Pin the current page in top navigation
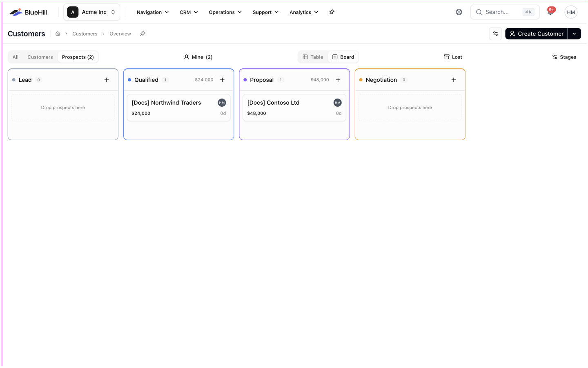This screenshot has width=588, height=368. click(x=332, y=12)
